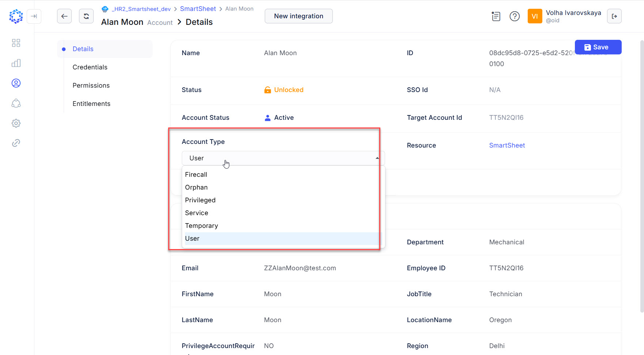Image resolution: width=644 pixels, height=355 pixels.
Task: Log out using the sign-out icon
Action: point(614,16)
